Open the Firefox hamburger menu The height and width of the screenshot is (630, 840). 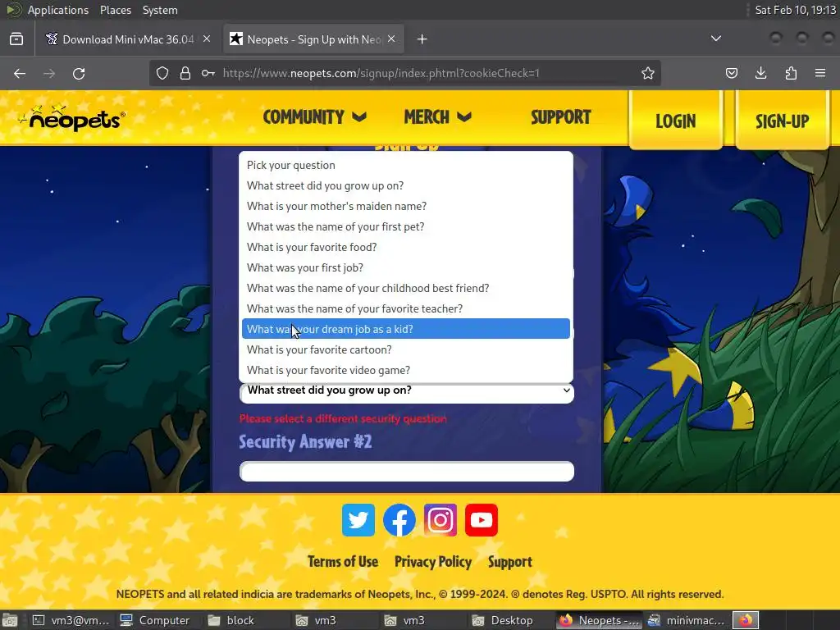click(820, 73)
